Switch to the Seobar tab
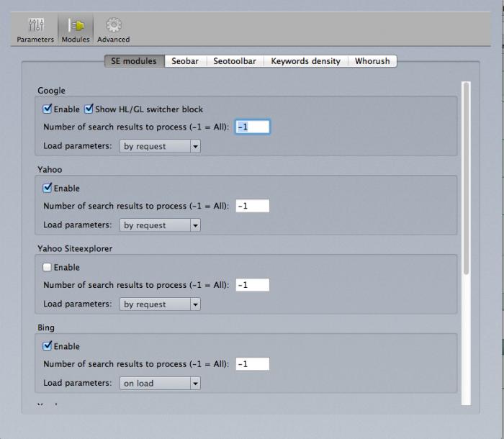The width and height of the screenshot is (504, 439). [185, 61]
